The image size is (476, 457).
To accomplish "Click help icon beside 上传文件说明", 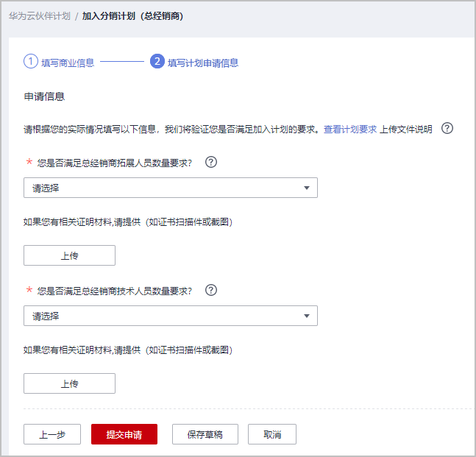I will click(447, 129).
